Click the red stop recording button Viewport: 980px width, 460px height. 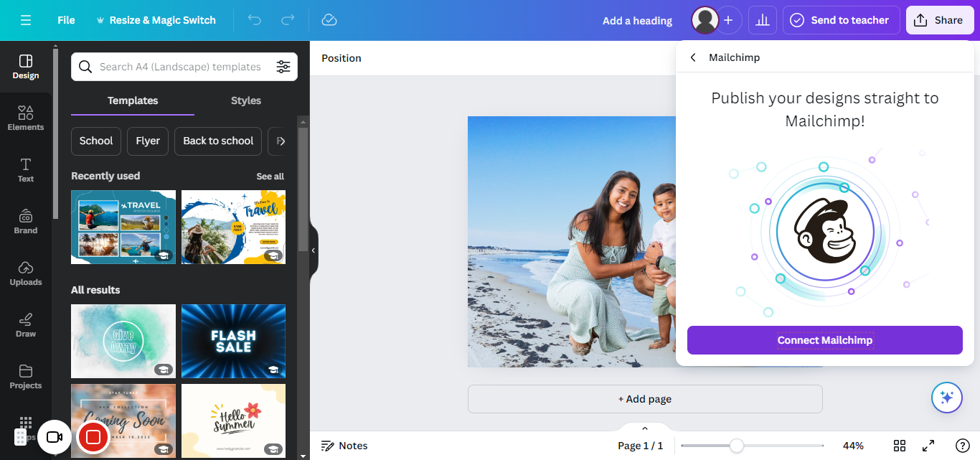click(x=93, y=437)
